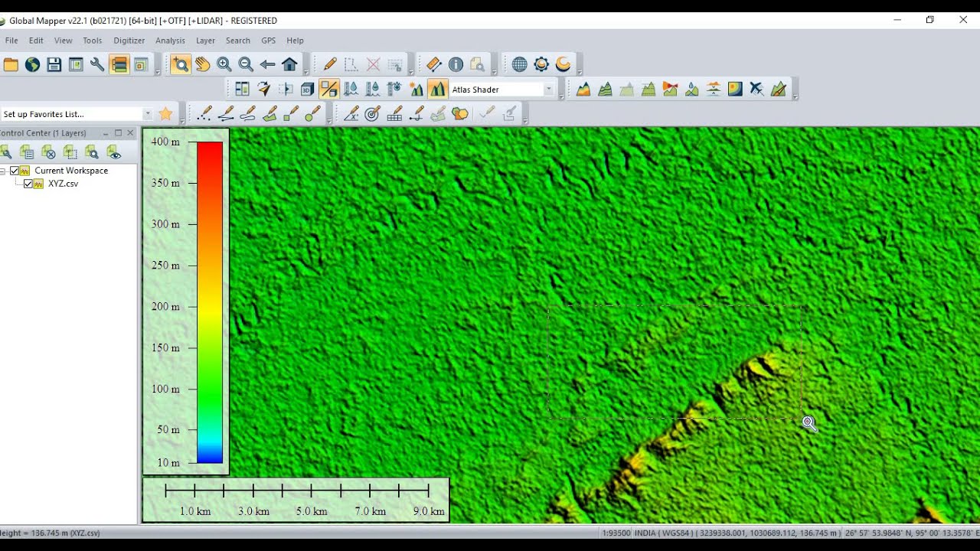Select the Measure ruler tool
The height and width of the screenshot is (551, 980).
pyautogui.click(x=434, y=65)
